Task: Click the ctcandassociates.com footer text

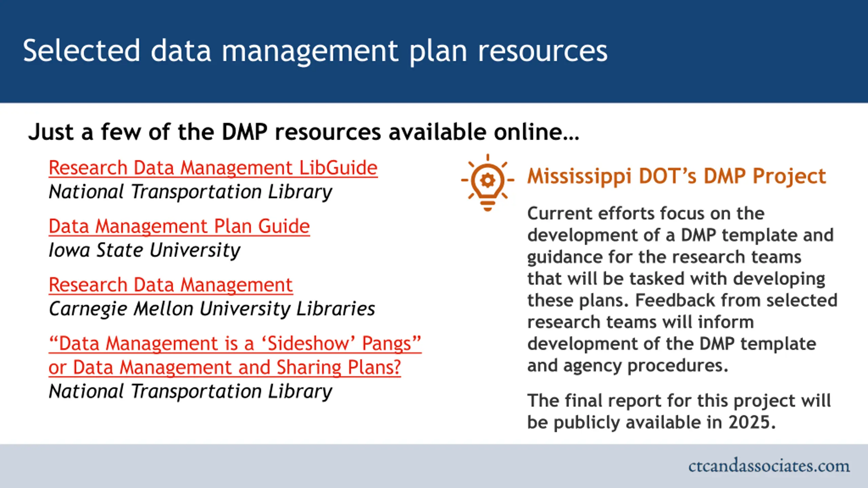Action: pos(769,466)
